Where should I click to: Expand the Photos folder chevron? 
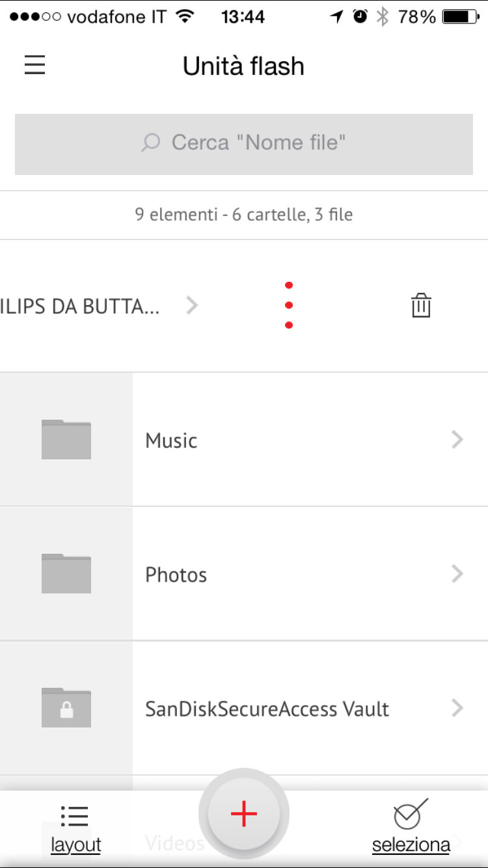(x=457, y=574)
